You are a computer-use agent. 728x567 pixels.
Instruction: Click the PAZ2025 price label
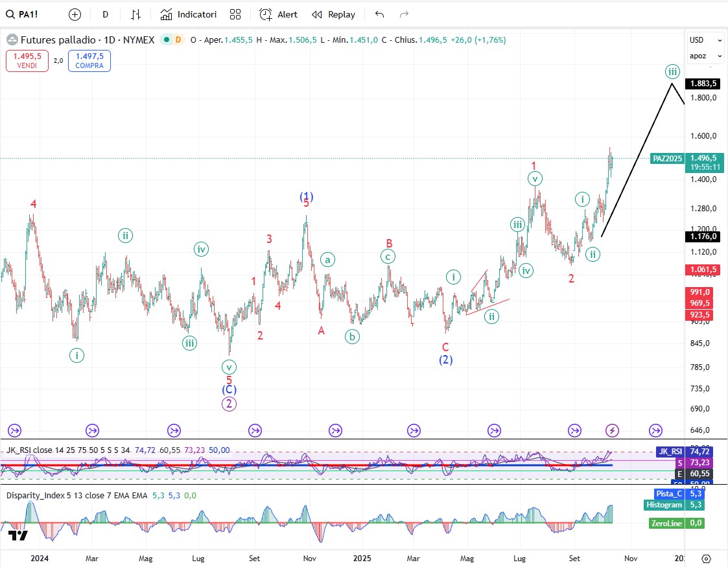[667, 158]
